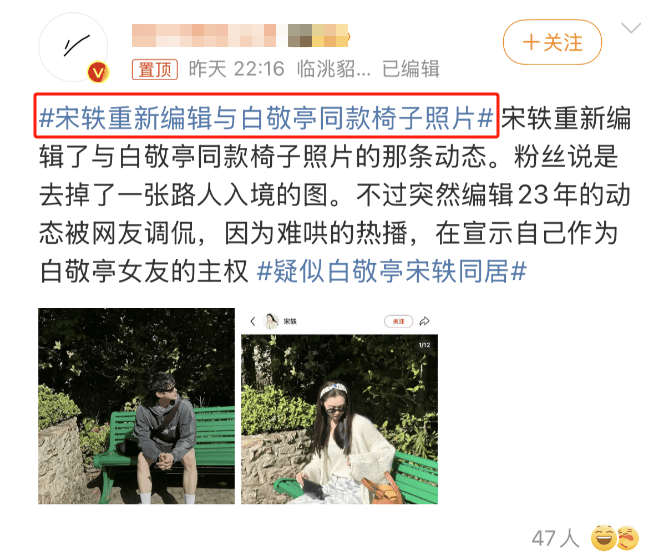
Task: Follow the author with +关注 button
Action: click(x=552, y=42)
